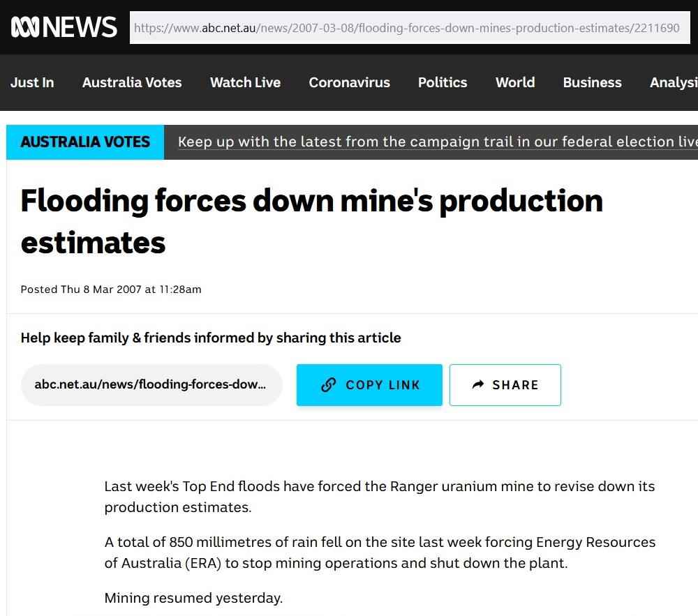Open Australia Votes in the navigation bar
Image resolution: width=698 pixels, height=616 pixels.
coord(132,82)
